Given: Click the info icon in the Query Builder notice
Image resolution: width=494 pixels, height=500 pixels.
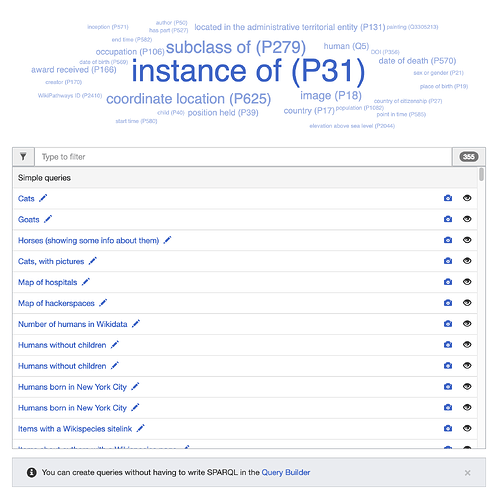Looking at the screenshot, I should point(32,472).
